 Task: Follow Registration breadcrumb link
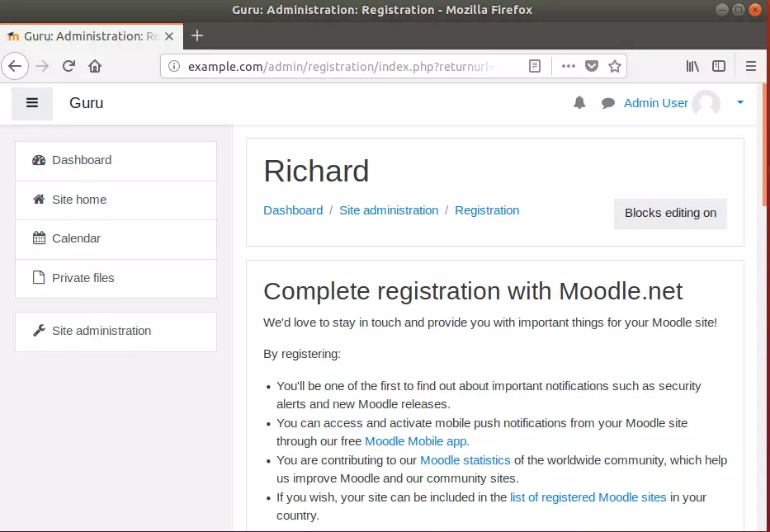[487, 210]
